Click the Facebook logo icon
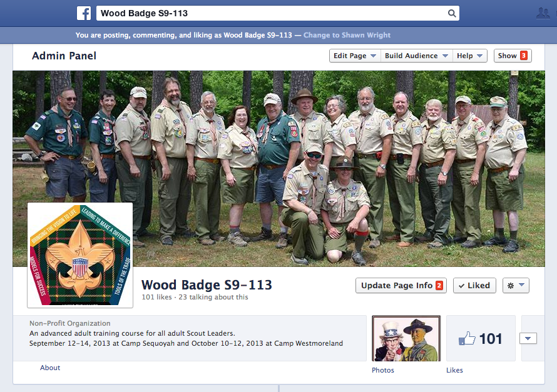The width and height of the screenshot is (557, 392). coord(84,13)
